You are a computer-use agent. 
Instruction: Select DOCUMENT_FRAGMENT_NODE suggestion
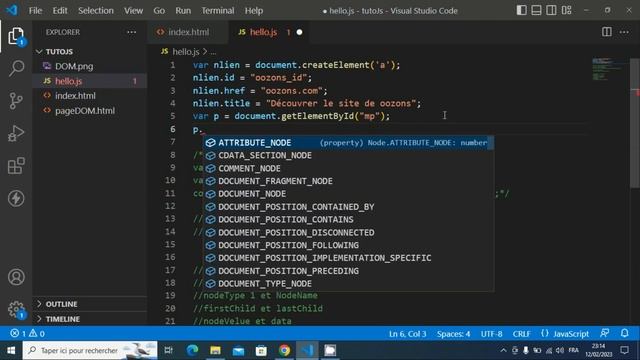click(x=349, y=181)
